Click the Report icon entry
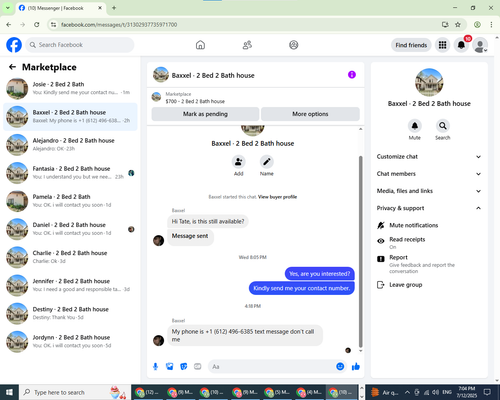 (x=381, y=259)
